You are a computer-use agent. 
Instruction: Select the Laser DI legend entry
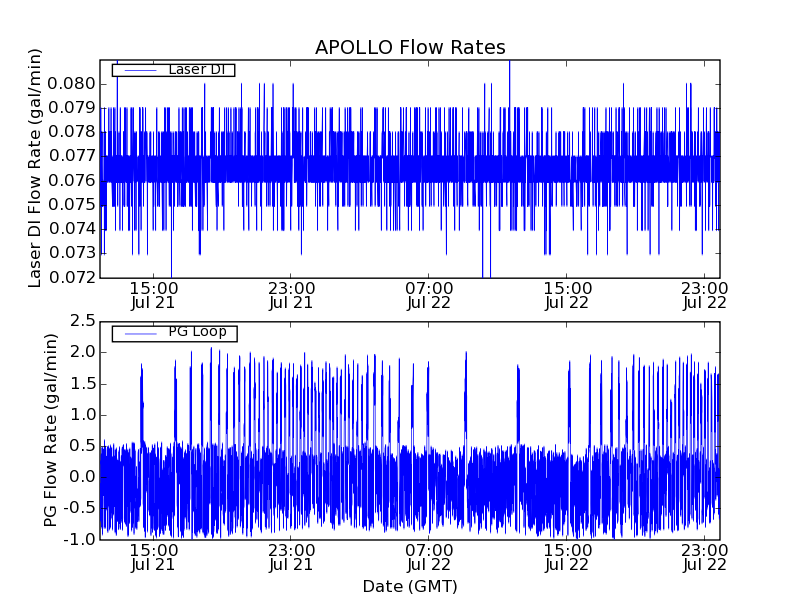173,70
